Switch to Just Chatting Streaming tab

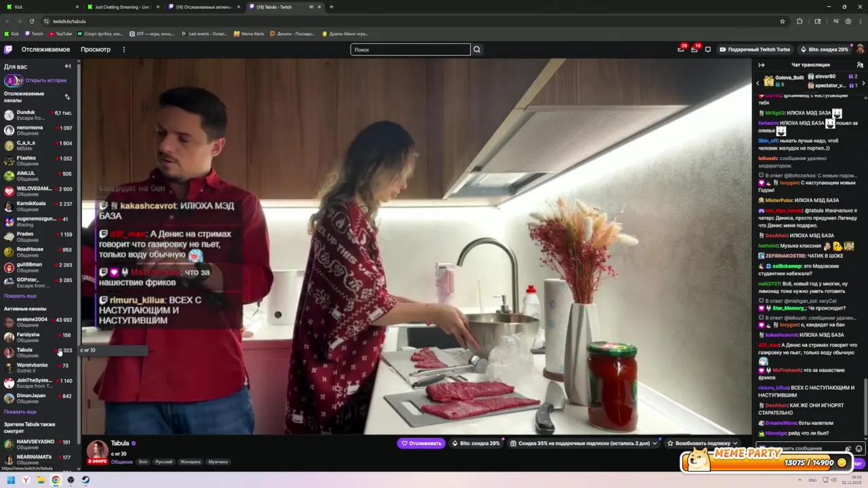click(x=122, y=7)
